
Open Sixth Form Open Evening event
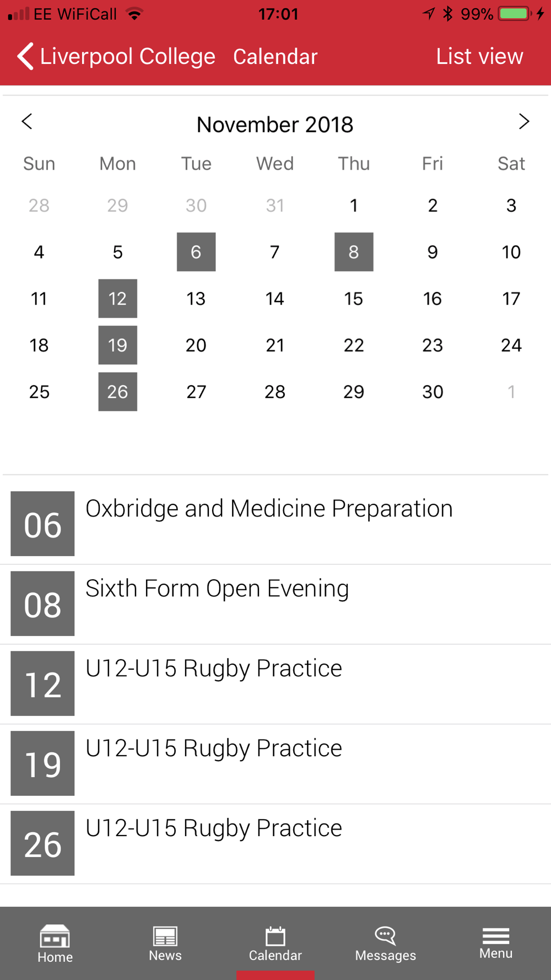(x=217, y=589)
